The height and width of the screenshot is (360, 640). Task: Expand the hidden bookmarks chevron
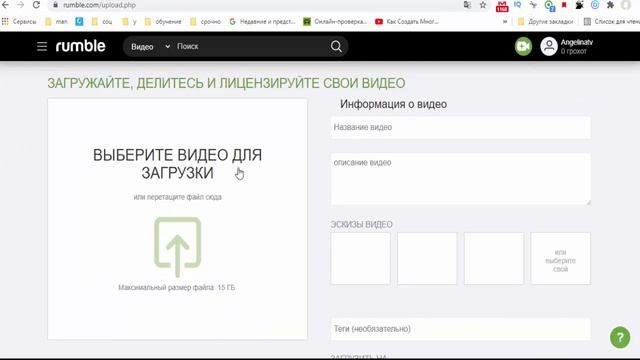click(x=505, y=22)
